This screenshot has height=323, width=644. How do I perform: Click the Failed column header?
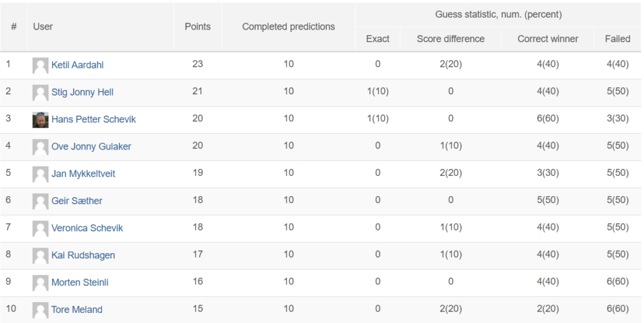pos(618,39)
